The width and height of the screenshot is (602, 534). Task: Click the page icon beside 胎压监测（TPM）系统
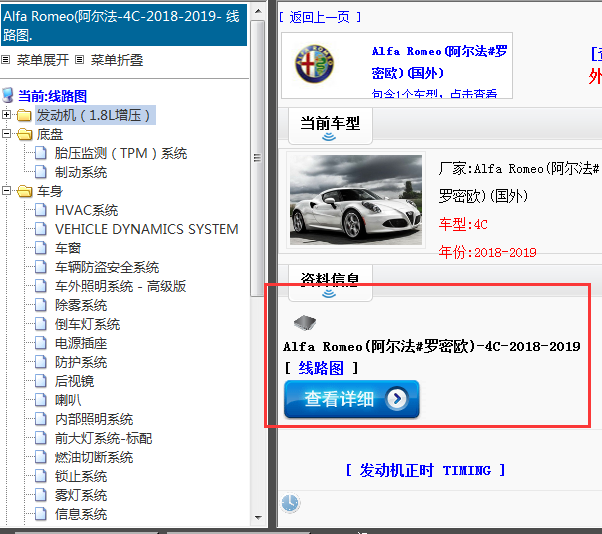click(x=41, y=153)
